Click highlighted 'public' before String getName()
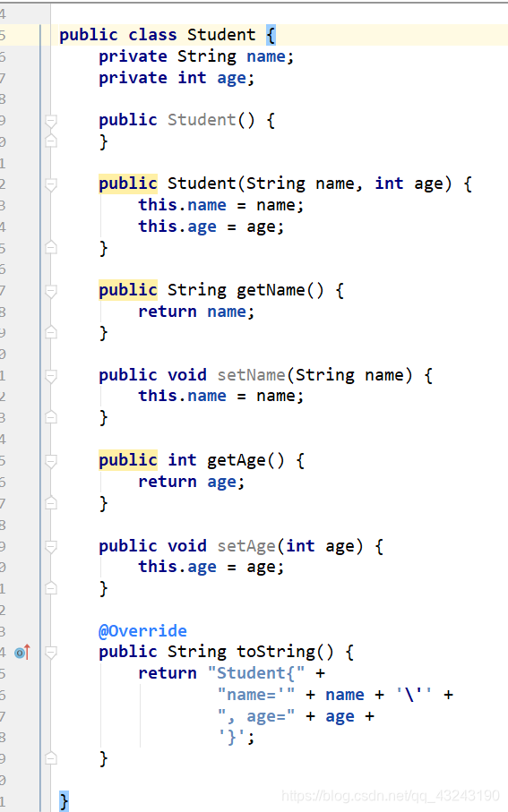Image resolution: width=508 pixels, height=812 pixels. (128, 290)
